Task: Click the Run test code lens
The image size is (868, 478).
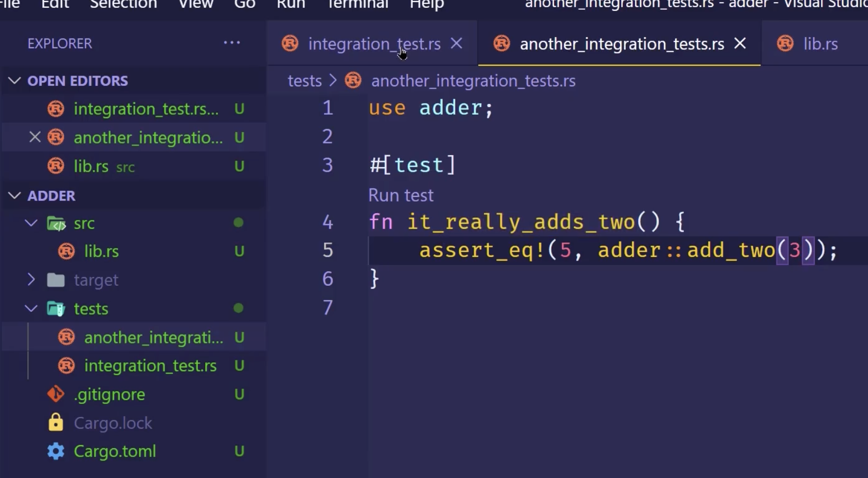Action: [x=401, y=195]
